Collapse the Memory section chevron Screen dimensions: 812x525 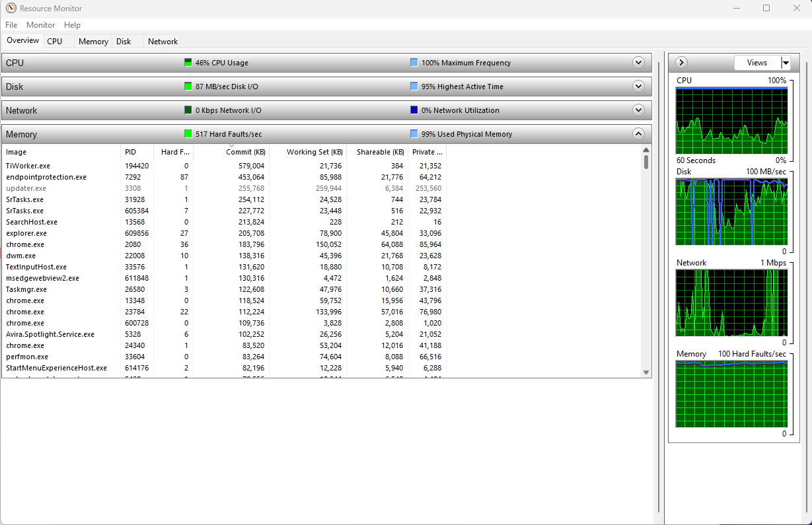click(x=638, y=134)
